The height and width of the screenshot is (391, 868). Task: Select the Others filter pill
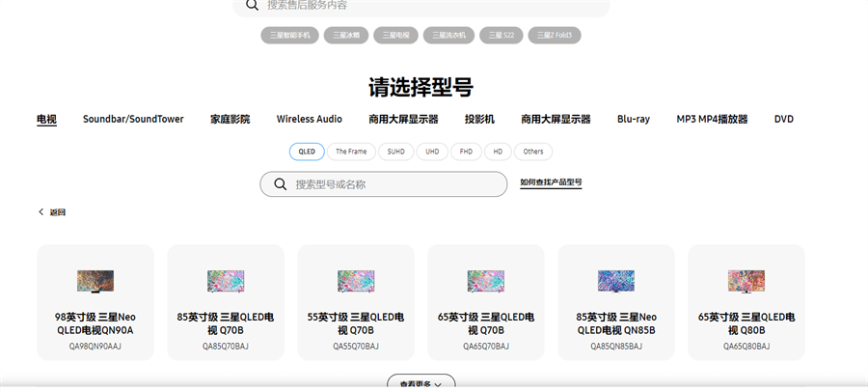coord(533,152)
